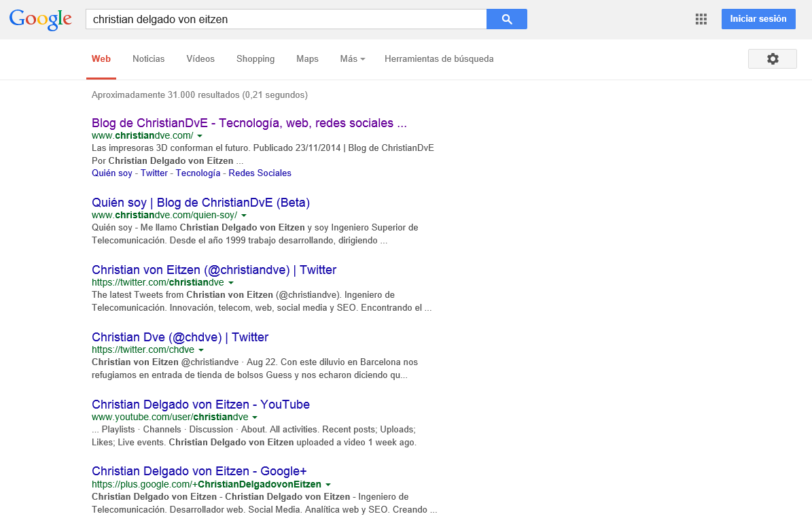Click the Google logo

click(x=40, y=20)
